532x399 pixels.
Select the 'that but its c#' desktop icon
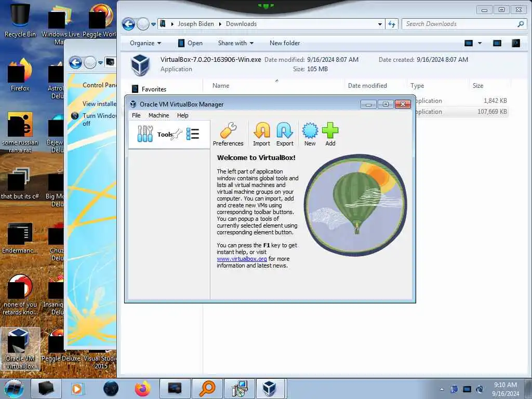[20, 183]
